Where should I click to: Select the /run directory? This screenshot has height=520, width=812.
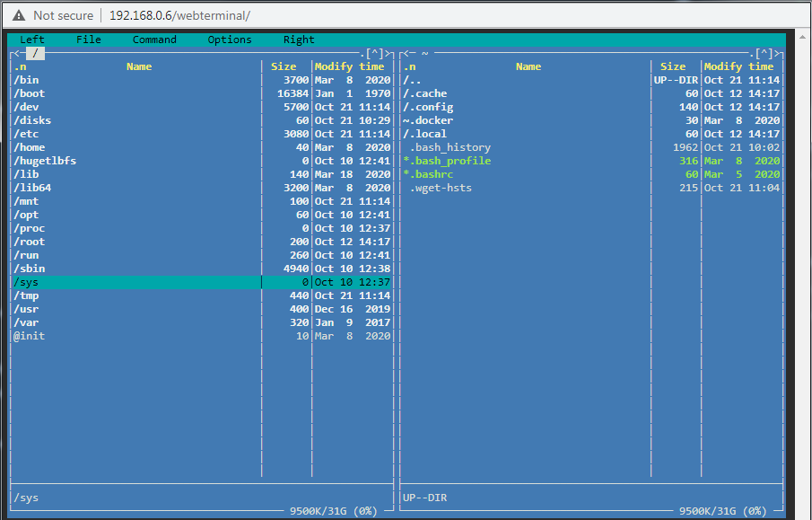[x=202, y=255]
